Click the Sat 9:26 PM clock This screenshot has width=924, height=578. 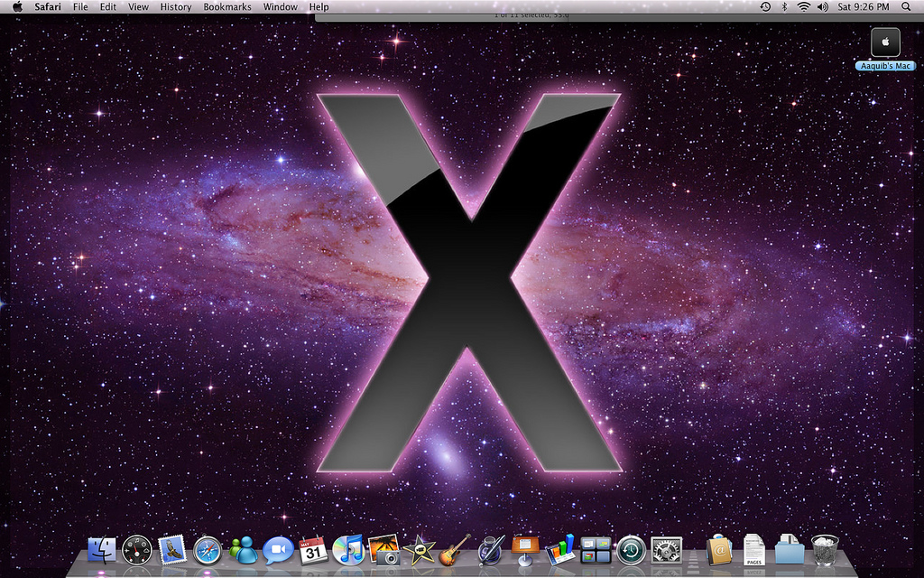864,6
